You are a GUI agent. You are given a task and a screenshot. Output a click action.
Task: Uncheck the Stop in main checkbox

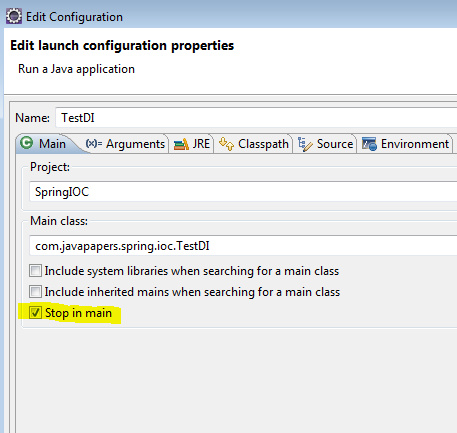click(x=35, y=313)
